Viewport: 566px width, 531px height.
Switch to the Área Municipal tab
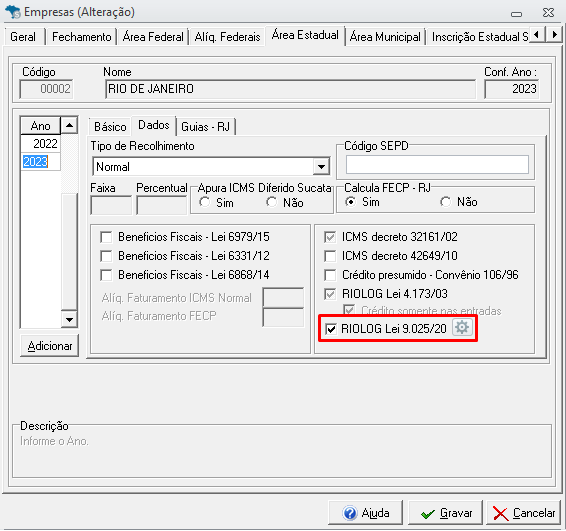pos(385,37)
